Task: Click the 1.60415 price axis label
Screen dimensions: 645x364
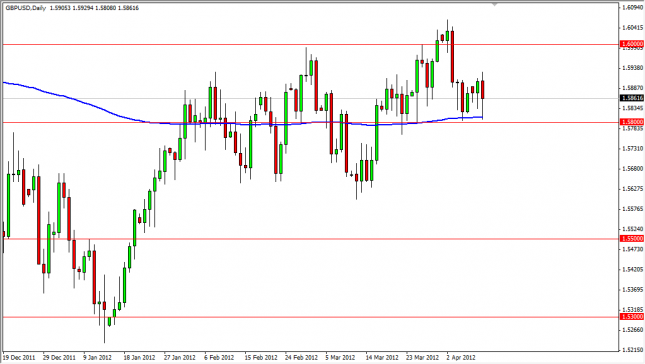Action: click(x=633, y=28)
